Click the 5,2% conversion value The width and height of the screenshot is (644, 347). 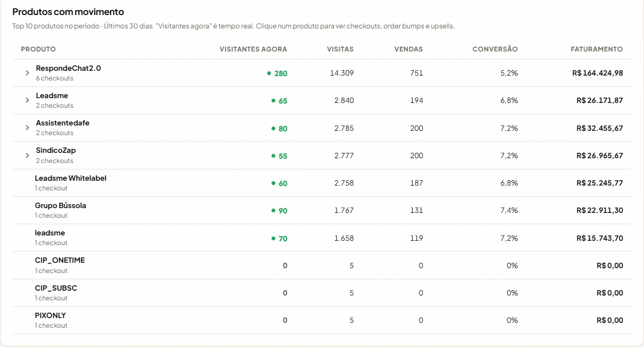tap(509, 73)
